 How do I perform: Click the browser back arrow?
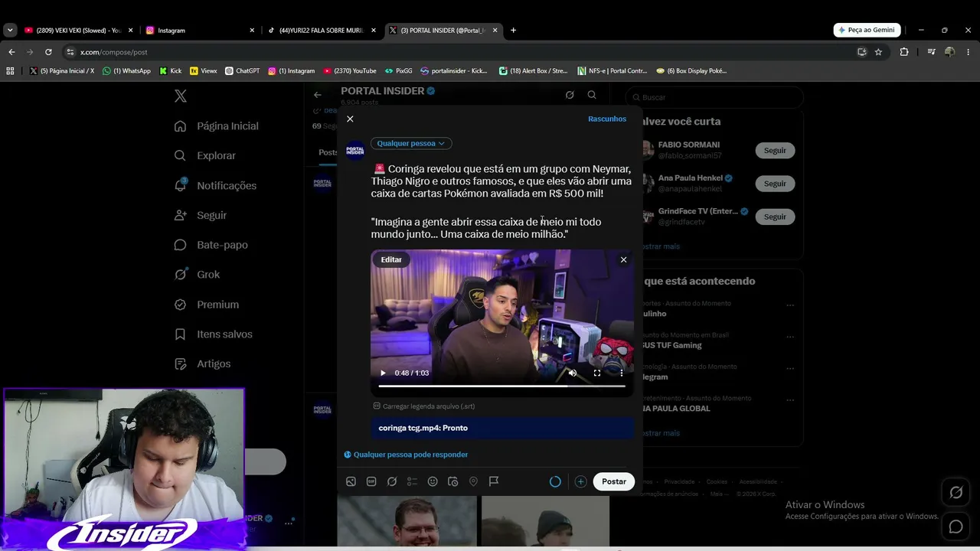pyautogui.click(x=11, y=52)
